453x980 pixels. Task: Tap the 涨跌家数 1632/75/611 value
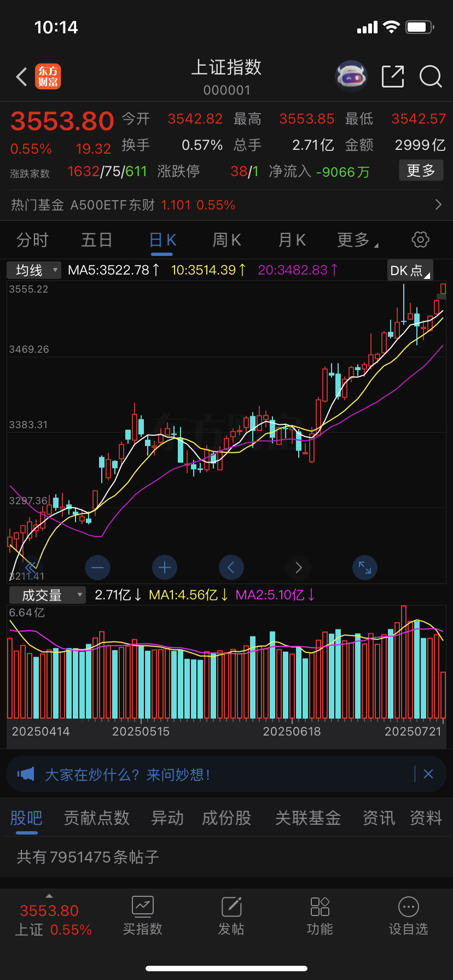tap(107, 172)
